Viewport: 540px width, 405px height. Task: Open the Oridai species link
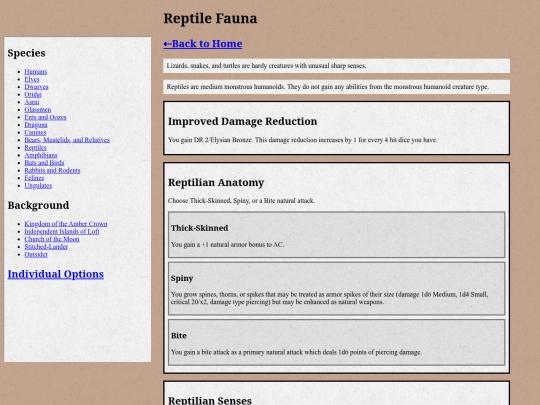point(33,94)
